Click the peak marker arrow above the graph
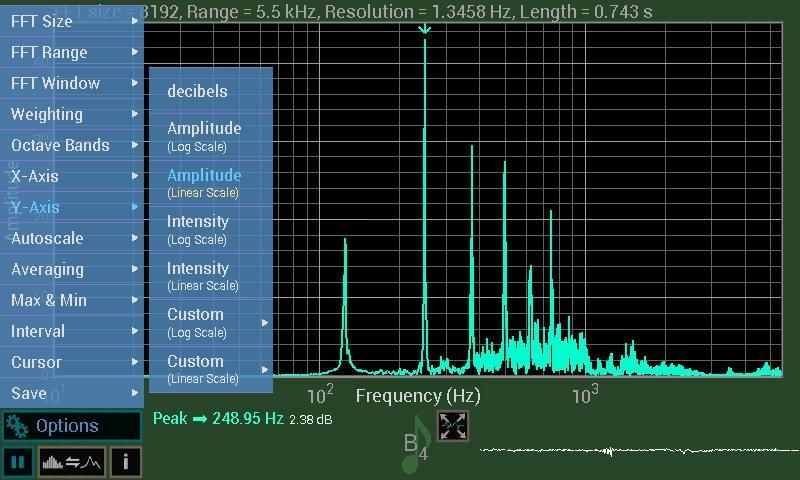Viewport: 800px width, 480px height. click(424, 29)
